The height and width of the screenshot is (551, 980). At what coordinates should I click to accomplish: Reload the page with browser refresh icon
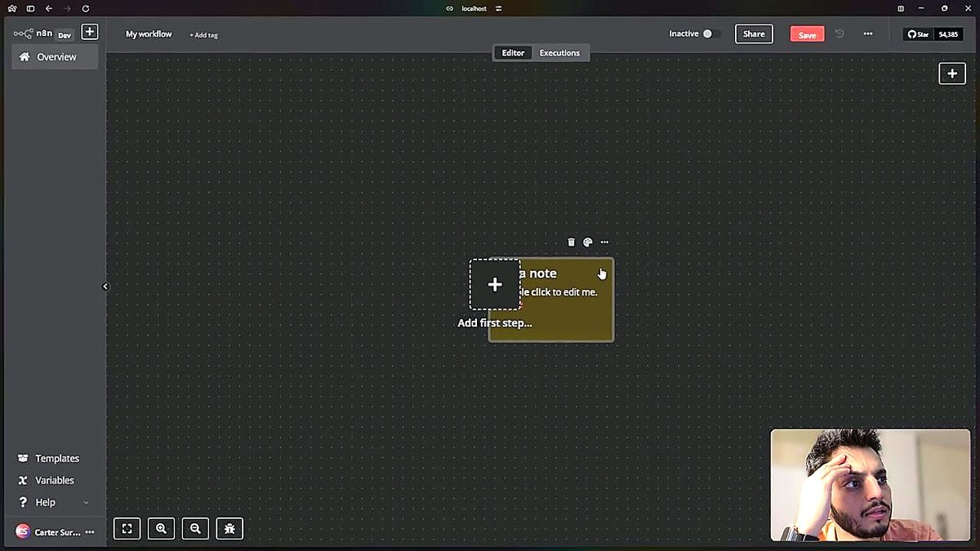click(86, 8)
